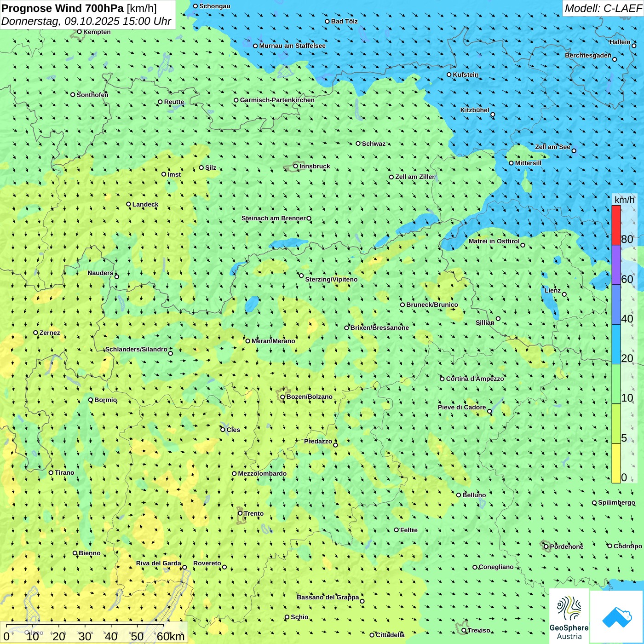Click the red 80 km/h legend color
This screenshot has height=644, width=644.
(616, 225)
